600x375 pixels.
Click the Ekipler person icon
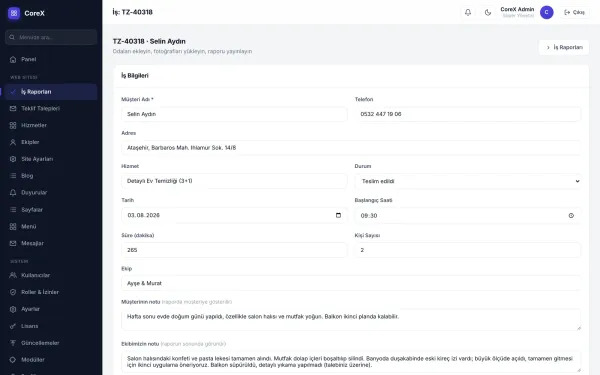(13, 142)
